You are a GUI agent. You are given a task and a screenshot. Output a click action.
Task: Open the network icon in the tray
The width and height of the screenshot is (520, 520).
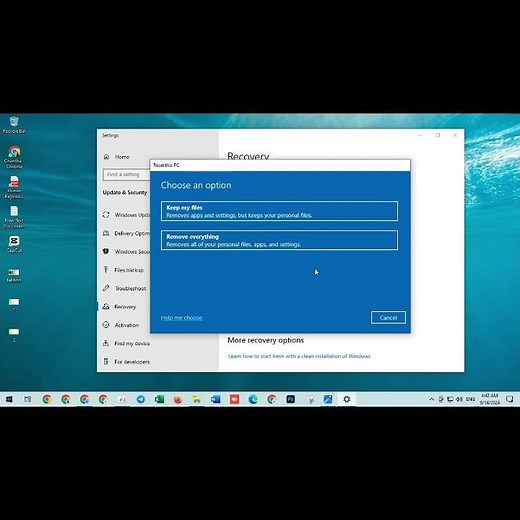(x=450, y=399)
